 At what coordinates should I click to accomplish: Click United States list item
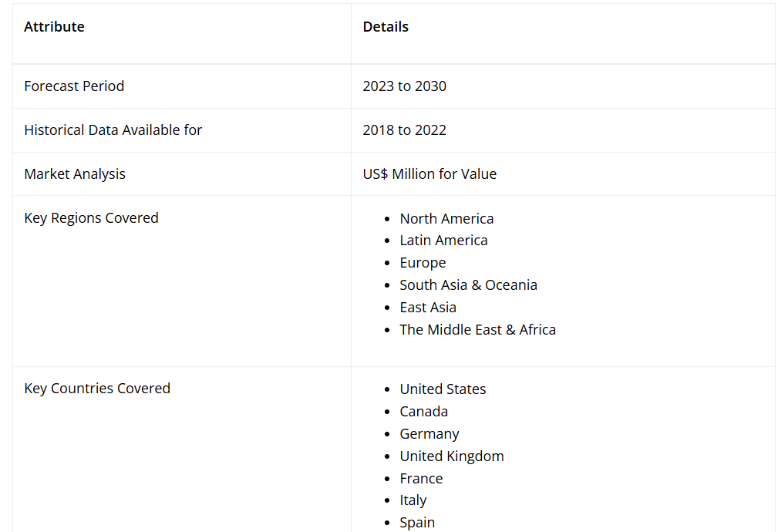[x=443, y=389]
